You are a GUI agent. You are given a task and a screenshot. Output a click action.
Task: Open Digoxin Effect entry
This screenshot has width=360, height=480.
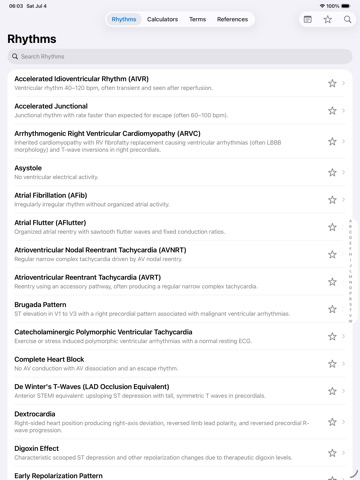coord(180,453)
